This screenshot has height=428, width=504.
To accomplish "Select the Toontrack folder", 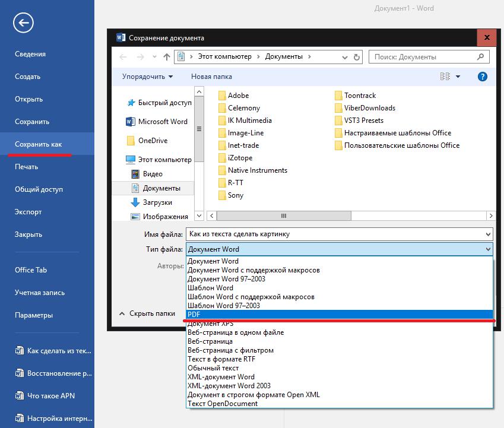I will (355, 96).
